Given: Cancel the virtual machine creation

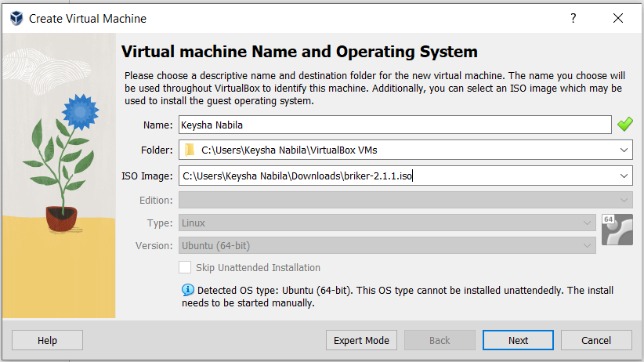Looking at the screenshot, I should click(x=596, y=340).
